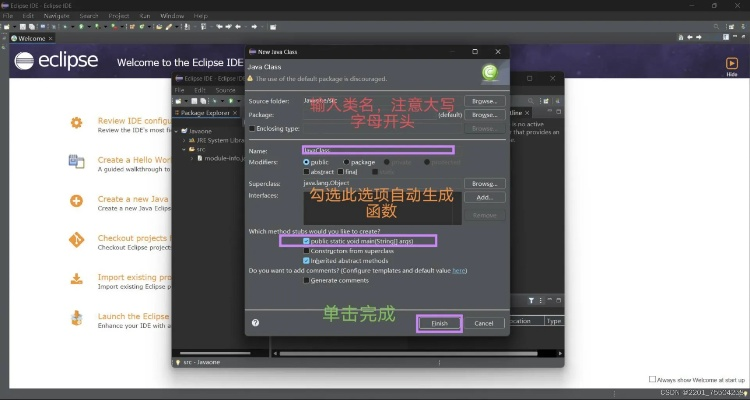
Task: Switch to the Welcome tab
Action: pyautogui.click(x=28, y=38)
